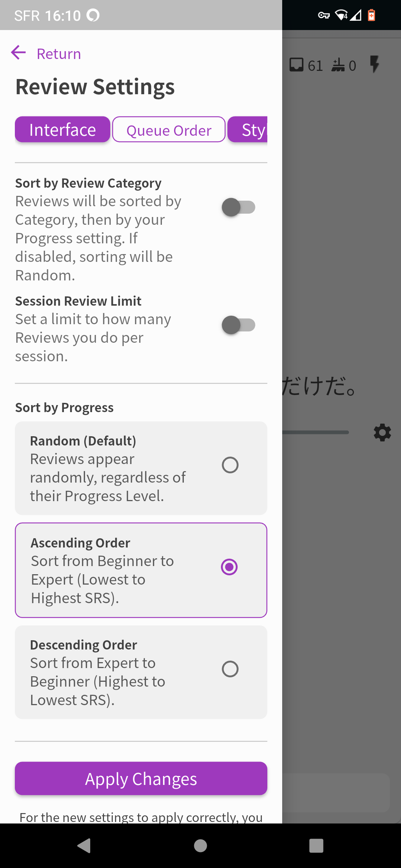Tap the Japanese sentence behind the panel
Viewport: 401px width, 868px height.
tap(319, 387)
